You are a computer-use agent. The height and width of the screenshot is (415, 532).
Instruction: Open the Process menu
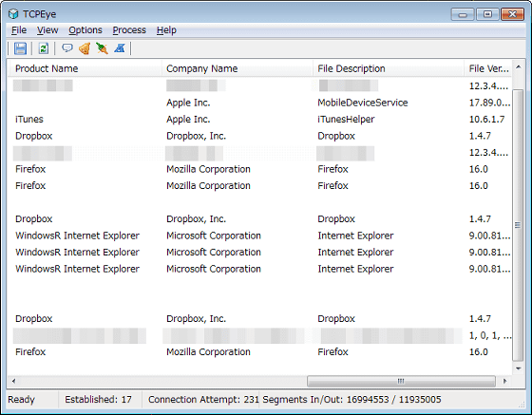[x=129, y=30]
